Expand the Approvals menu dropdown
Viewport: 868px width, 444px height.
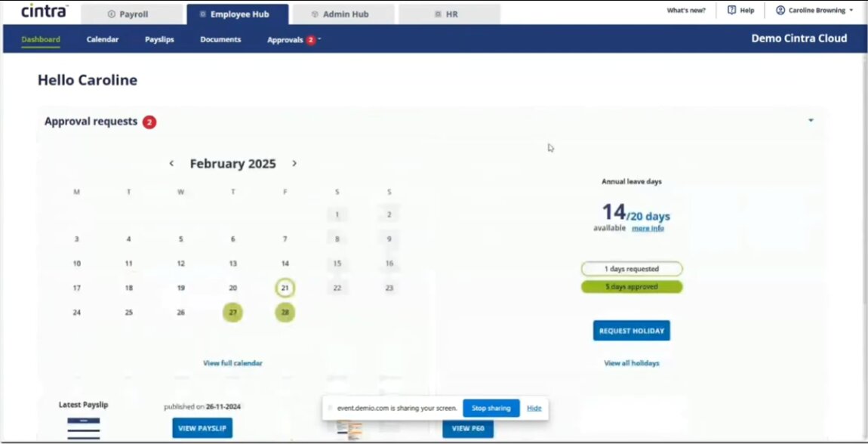click(320, 39)
